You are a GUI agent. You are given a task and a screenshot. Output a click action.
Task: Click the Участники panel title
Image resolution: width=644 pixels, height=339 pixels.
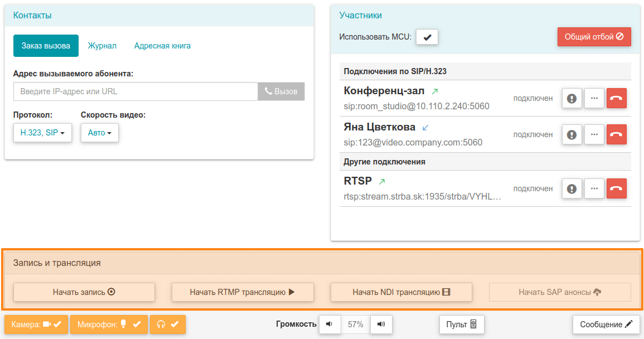pos(360,15)
